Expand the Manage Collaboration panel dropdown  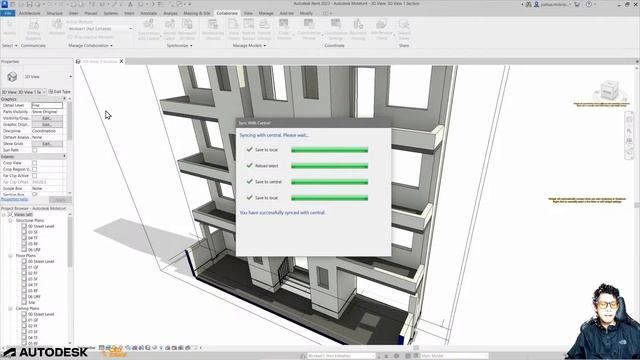click(x=111, y=46)
